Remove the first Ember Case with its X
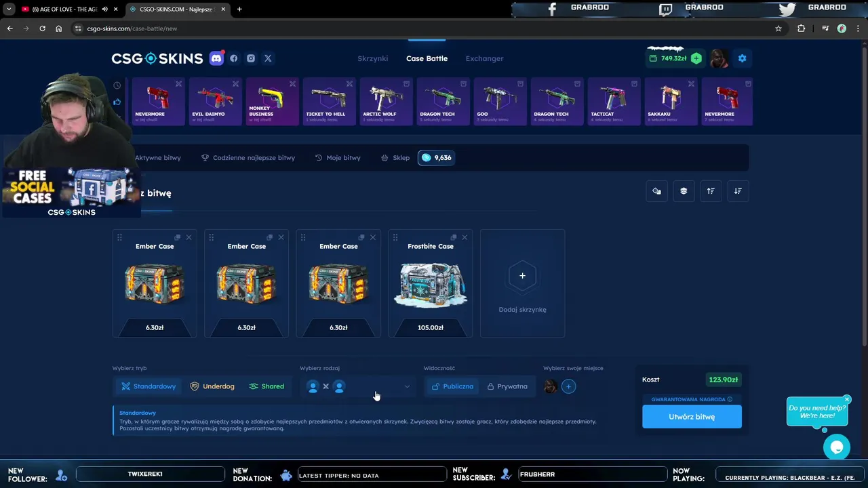Image resolution: width=868 pixels, height=488 pixels. (x=189, y=237)
